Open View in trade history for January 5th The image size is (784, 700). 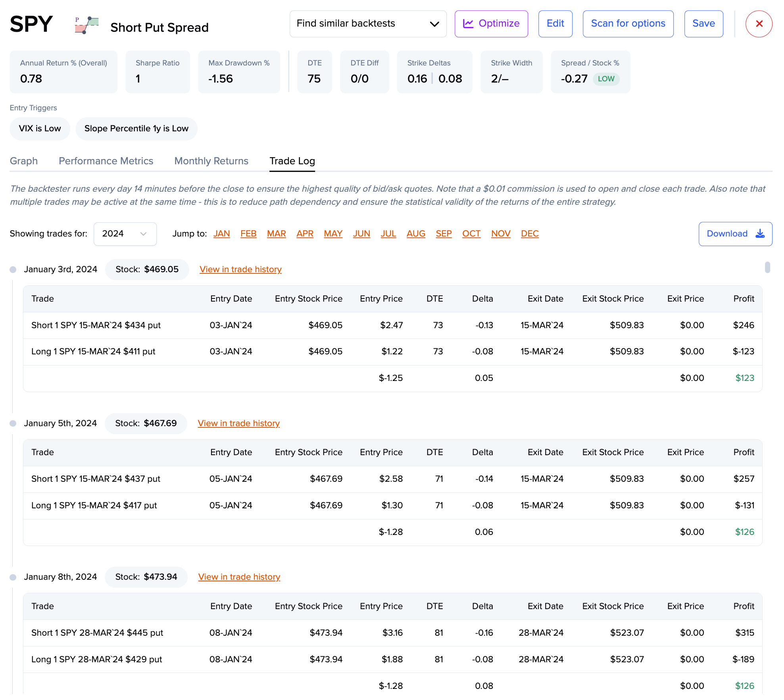click(x=238, y=423)
